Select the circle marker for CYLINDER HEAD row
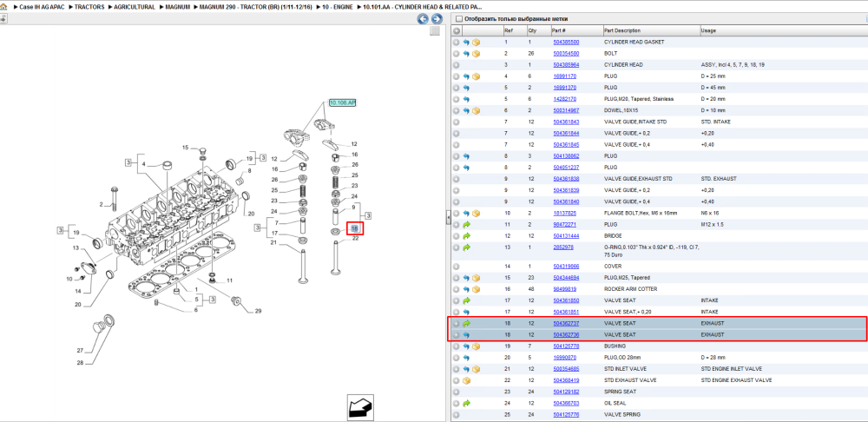 tap(457, 65)
